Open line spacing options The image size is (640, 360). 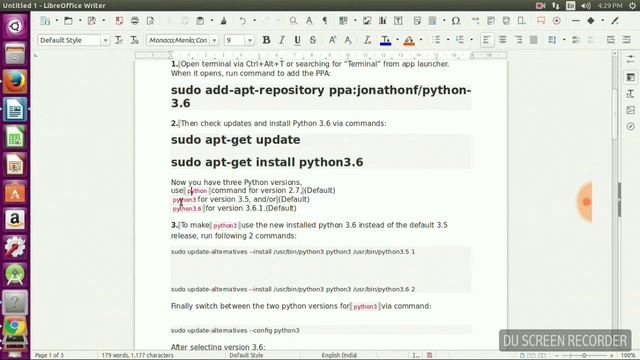552,40
